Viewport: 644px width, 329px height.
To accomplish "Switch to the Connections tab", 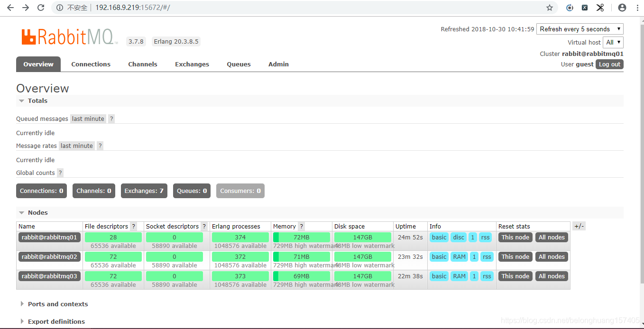I will coord(91,64).
